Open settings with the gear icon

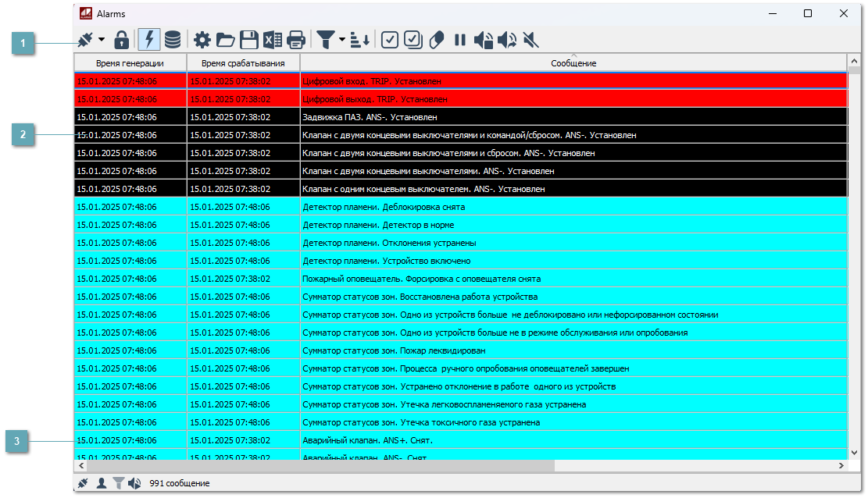(202, 39)
